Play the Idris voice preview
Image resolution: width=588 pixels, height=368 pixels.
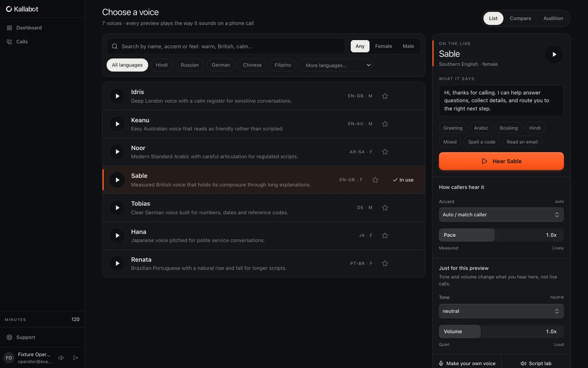coord(117,96)
